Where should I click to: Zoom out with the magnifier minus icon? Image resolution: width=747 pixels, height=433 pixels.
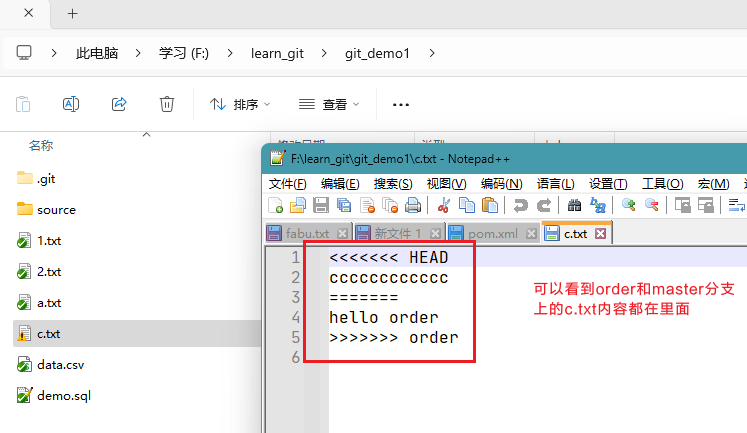pos(651,205)
